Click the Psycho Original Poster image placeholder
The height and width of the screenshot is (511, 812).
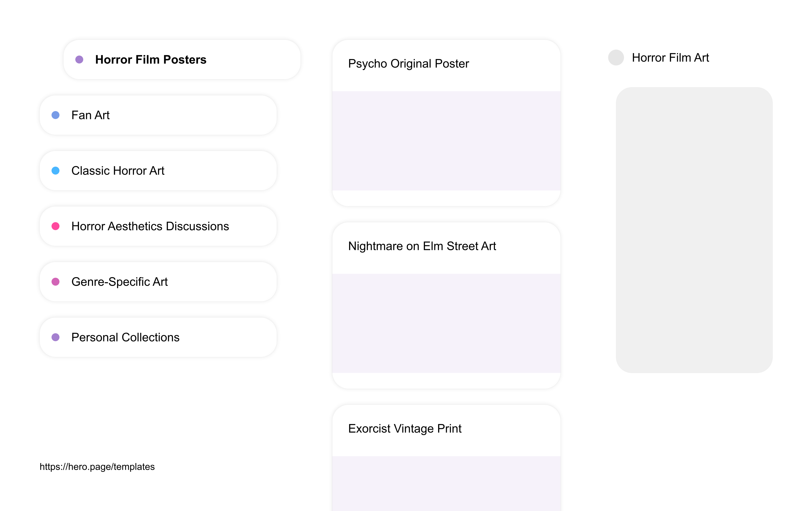point(446,141)
